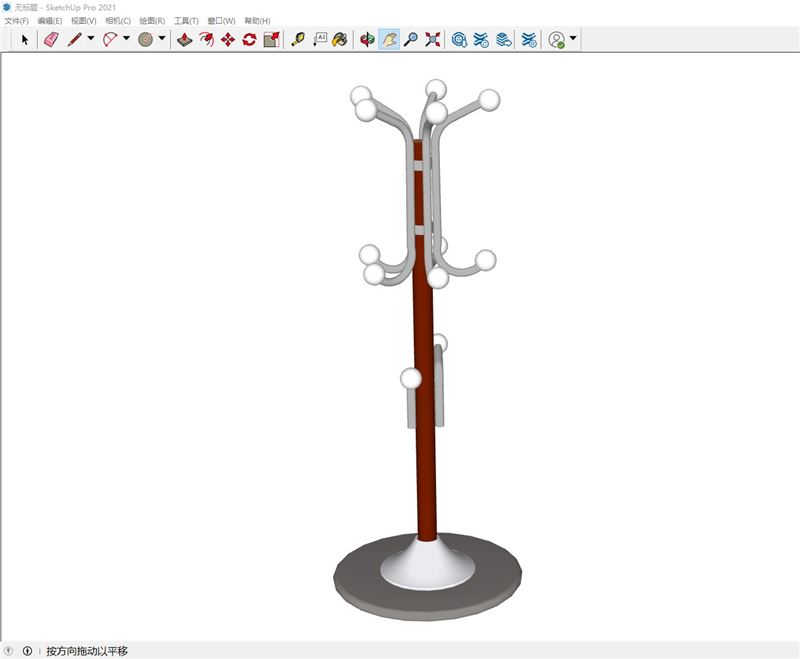The width and height of the screenshot is (800, 659).
Task: Select the Zoom tool
Action: (412, 40)
